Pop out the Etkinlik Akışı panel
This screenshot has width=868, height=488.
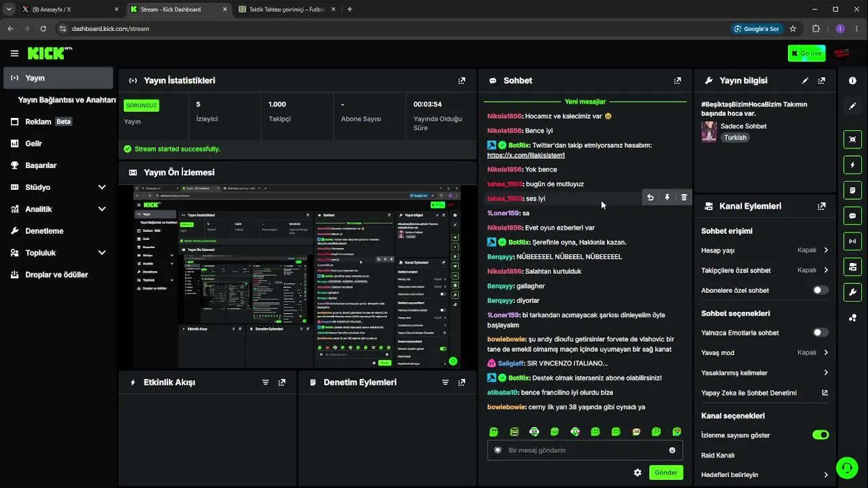pos(282,382)
